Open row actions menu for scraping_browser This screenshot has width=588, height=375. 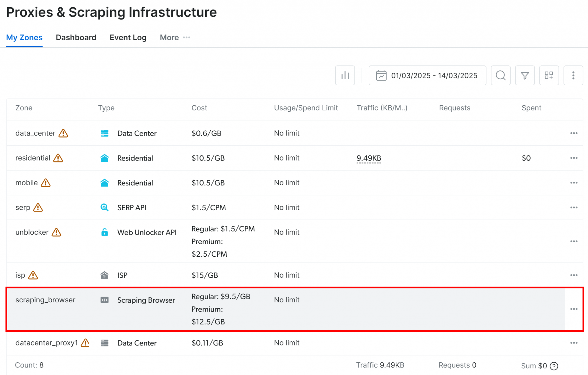pos(574,309)
